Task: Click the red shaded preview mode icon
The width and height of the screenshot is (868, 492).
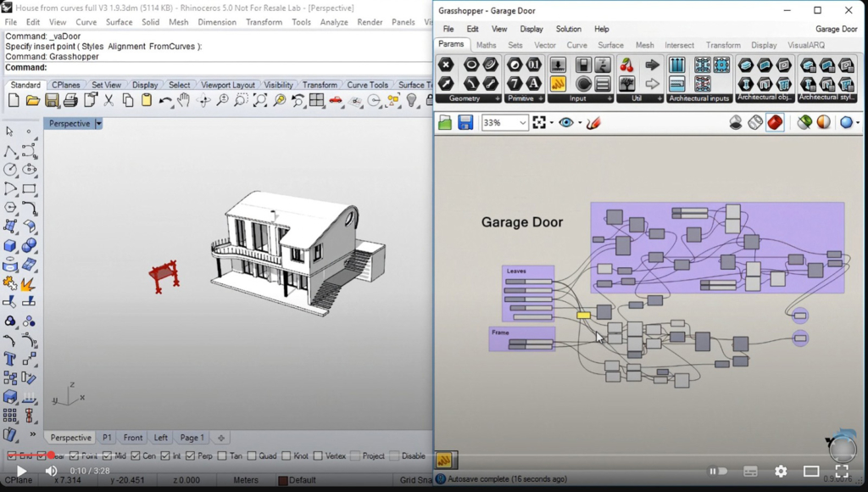Action: coord(775,123)
